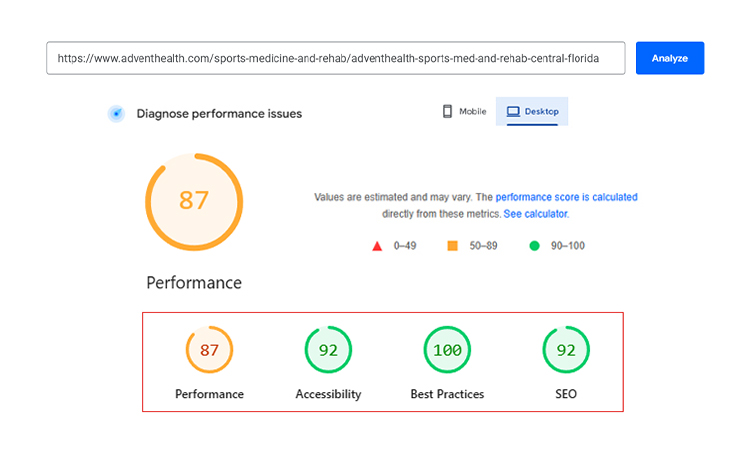Select the Best Practices 100 score gauge
This screenshot has height=450, width=750.
pyautogui.click(x=447, y=351)
